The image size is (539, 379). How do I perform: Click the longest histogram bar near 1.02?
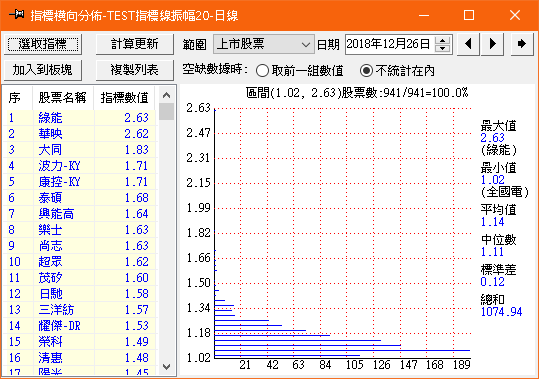(x=342, y=350)
